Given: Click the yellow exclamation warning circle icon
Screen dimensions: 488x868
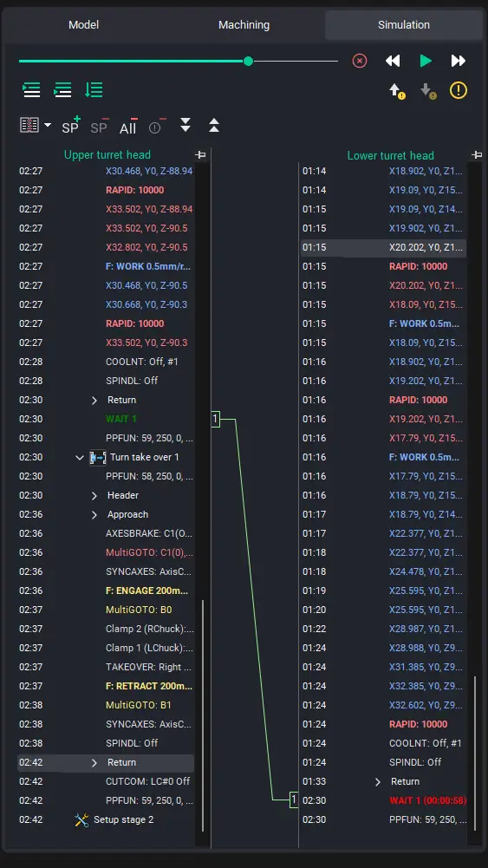Looking at the screenshot, I should point(459,90).
